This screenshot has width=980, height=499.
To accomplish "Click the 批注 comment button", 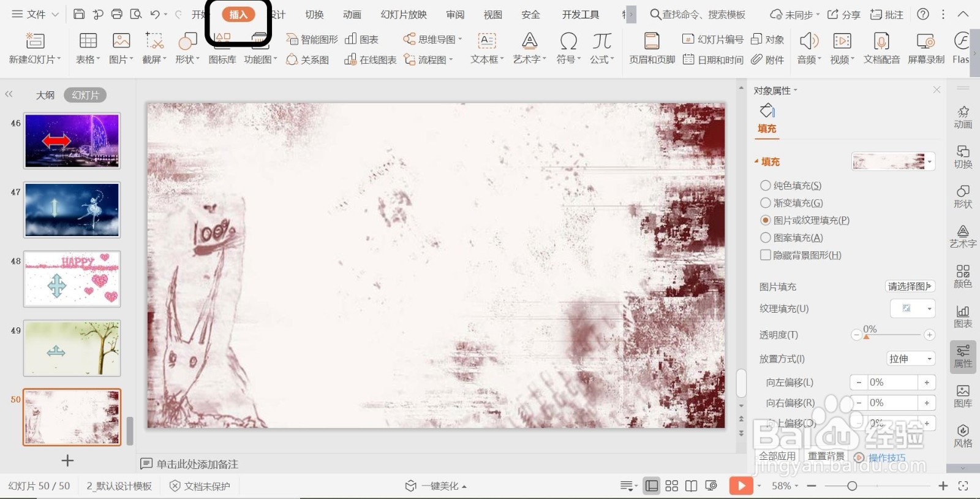I will tap(887, 15).
